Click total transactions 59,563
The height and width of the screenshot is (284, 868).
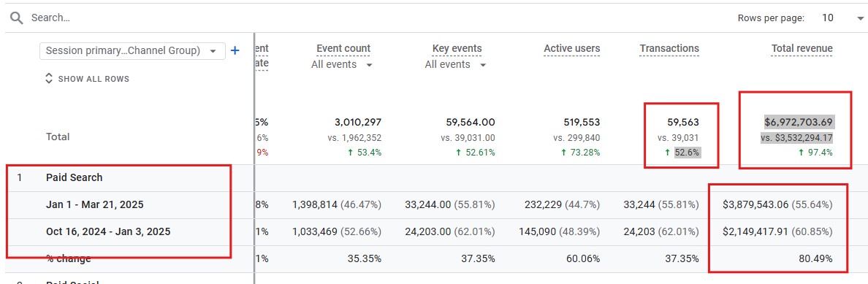683,122
